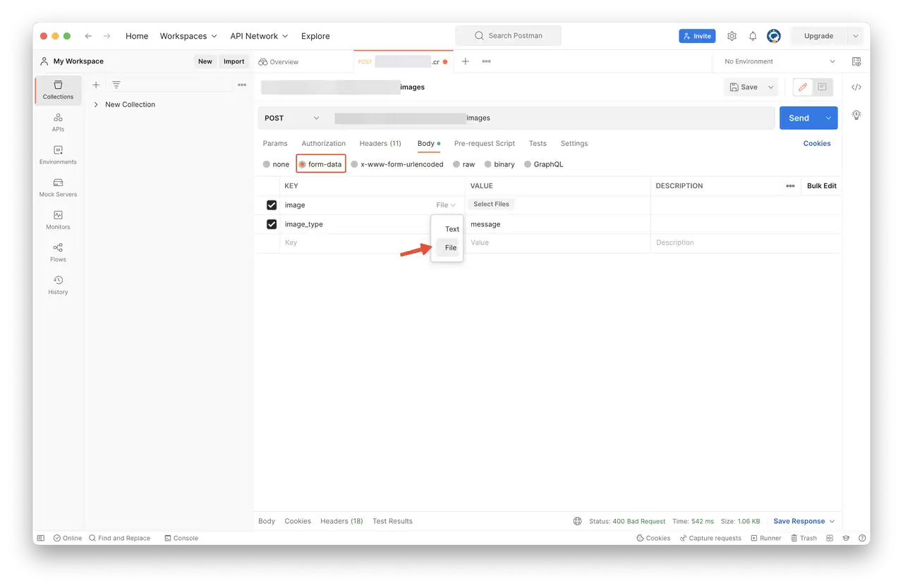
Task: Show the code snippet panel icon
Action: tap(856, 87)
